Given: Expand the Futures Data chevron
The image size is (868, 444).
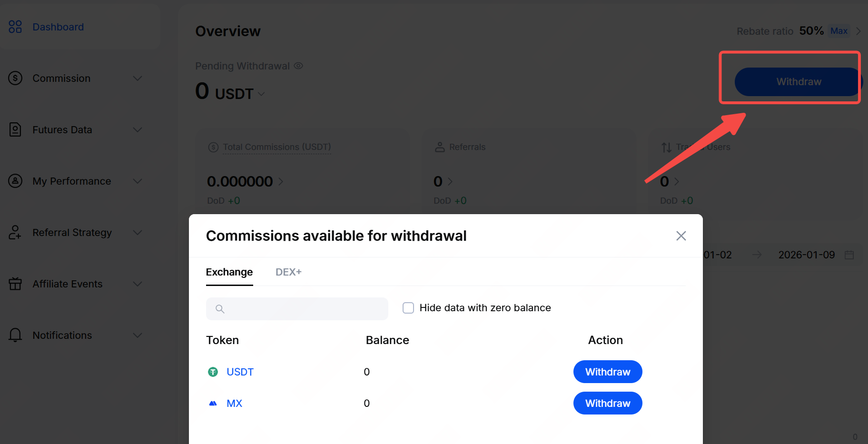Looking at the screenshot, I should coord(138,129).
